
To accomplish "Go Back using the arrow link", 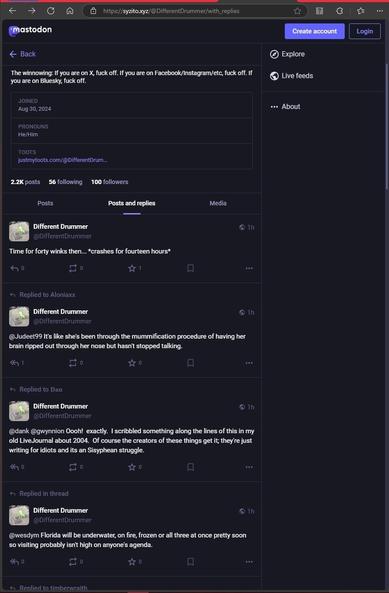I will [23, 54].
